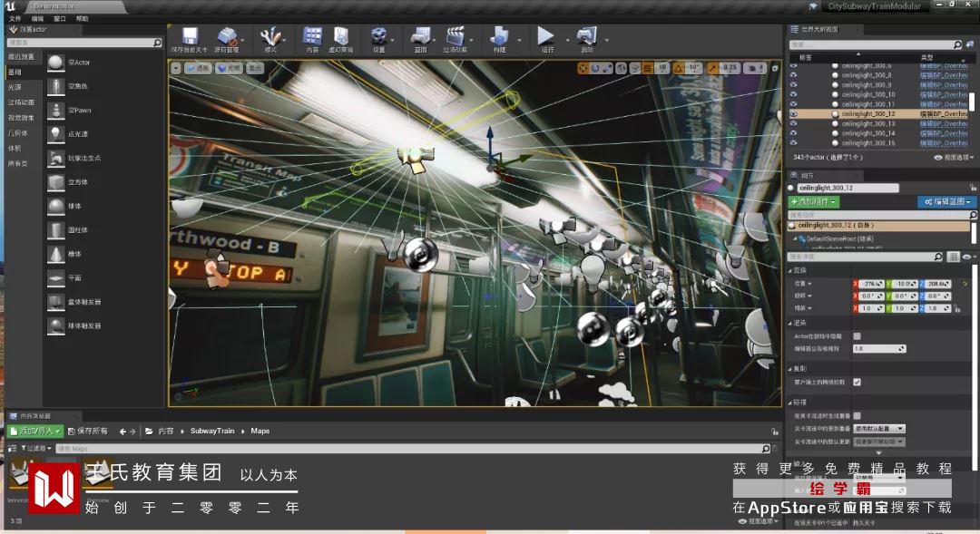Open the 文件 (File) menu
The height and width of the screenshot is (534, 980).
click(15, 18)
